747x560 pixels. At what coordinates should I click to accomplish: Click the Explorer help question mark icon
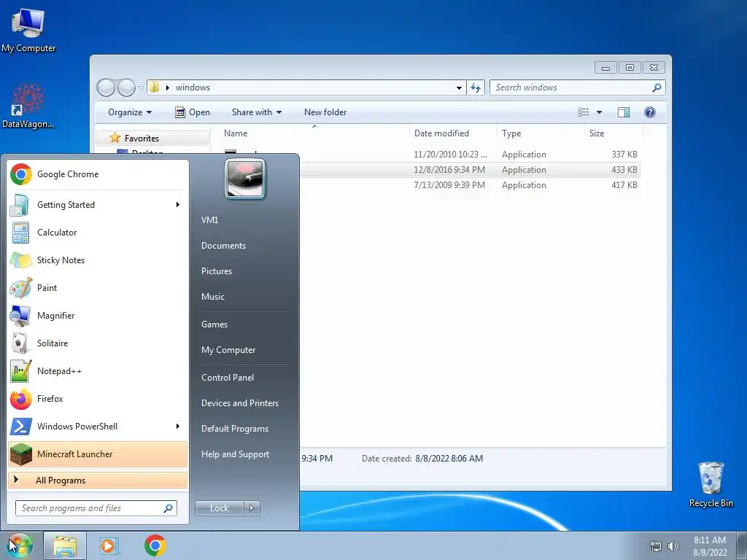[649, 112]
